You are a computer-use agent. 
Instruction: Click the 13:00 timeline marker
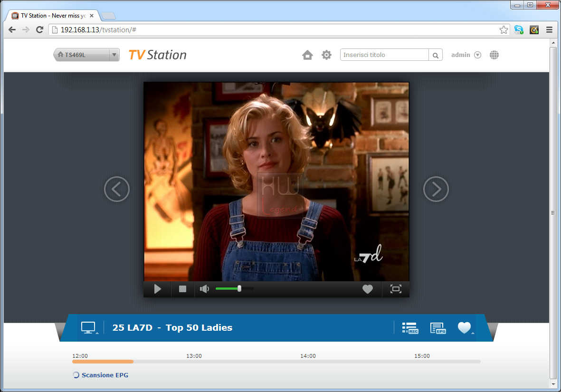[x=194, y=356]
